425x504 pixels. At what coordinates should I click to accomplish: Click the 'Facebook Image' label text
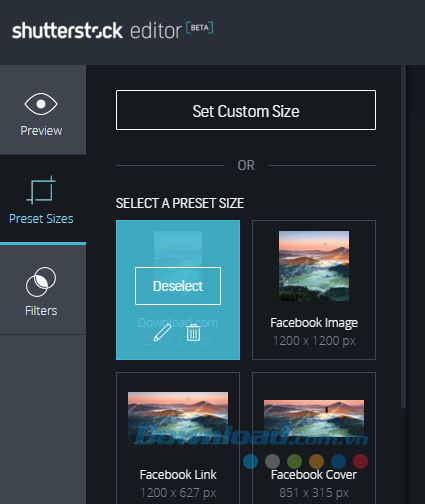[314, 323]
